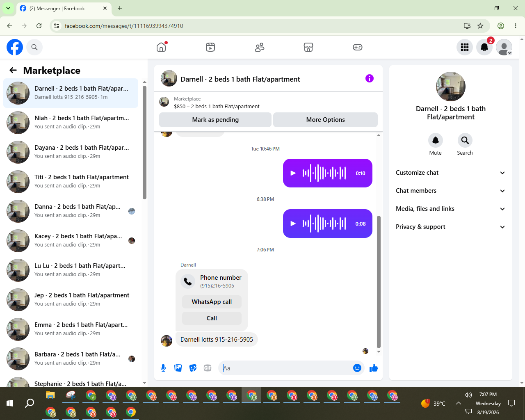
Task: Open the Chrome three-dot menu
Action: [x=516, y=26]
